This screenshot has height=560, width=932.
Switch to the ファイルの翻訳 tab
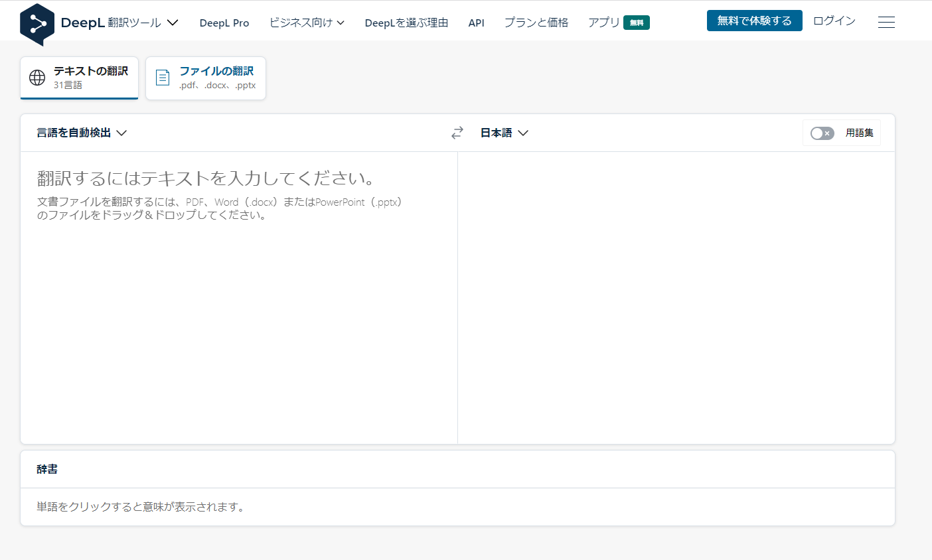pyautogui.click(x=215, y=78)
